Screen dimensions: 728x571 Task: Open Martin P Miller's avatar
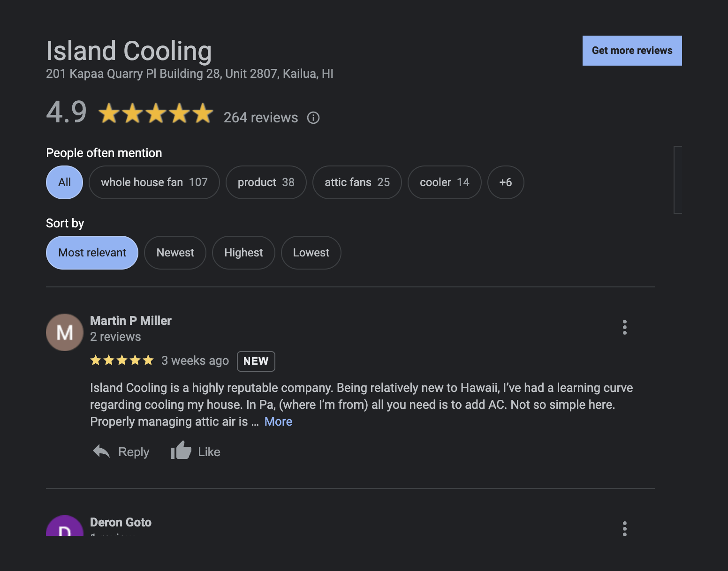pos(65,332)
